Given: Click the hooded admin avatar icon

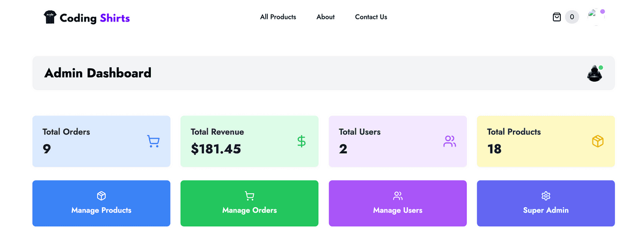Looking at the screenshot, I should coord(595,73).
